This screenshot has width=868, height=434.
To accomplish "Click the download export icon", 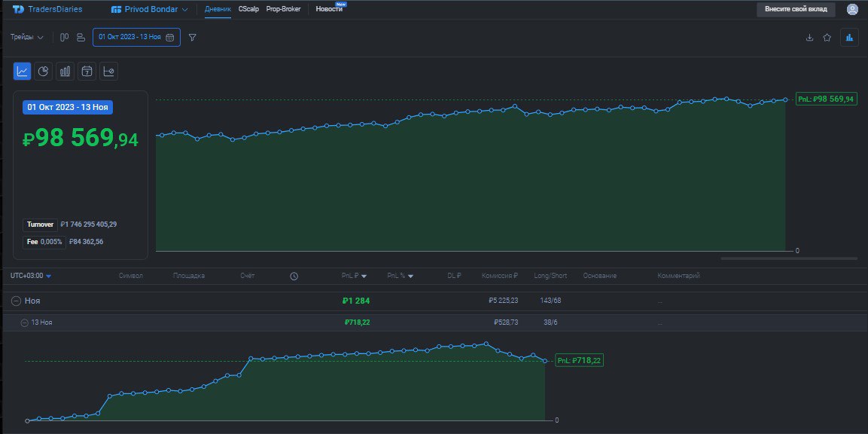I will [x=811, y=36].
